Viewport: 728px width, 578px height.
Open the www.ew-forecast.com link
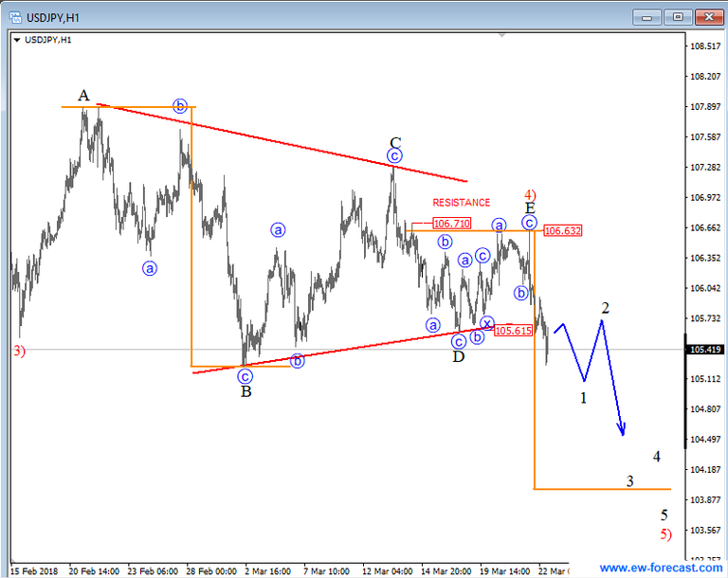point(661,568)
